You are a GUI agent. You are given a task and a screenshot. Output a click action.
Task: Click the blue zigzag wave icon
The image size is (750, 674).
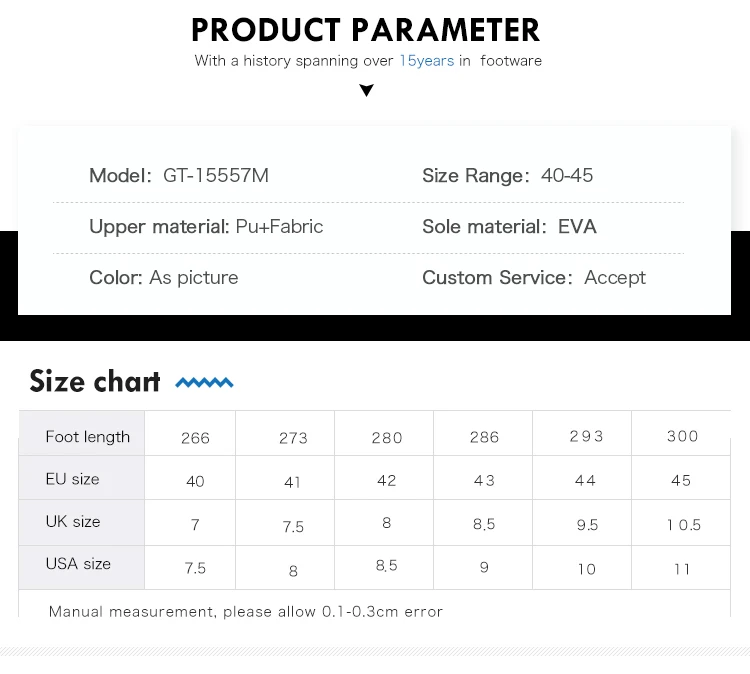[204, 382]
